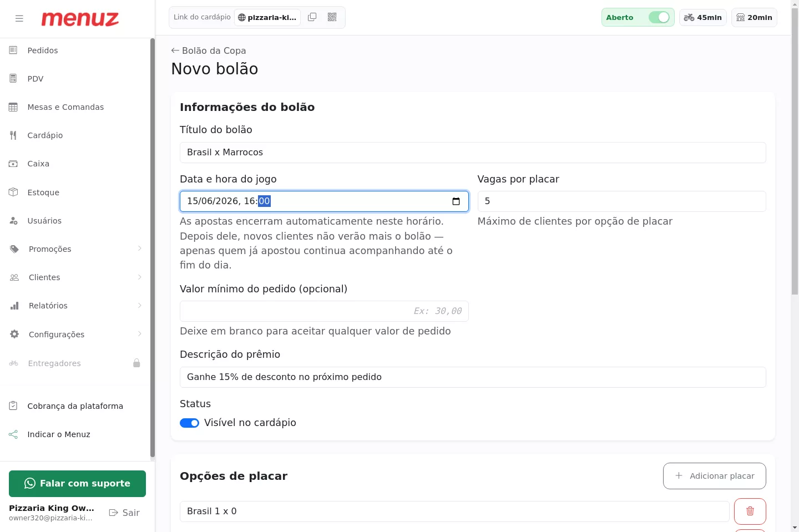The width and height of the screenshot is (799, 532).
Task: Click Adicionar placar button
Action: [714, 476]
